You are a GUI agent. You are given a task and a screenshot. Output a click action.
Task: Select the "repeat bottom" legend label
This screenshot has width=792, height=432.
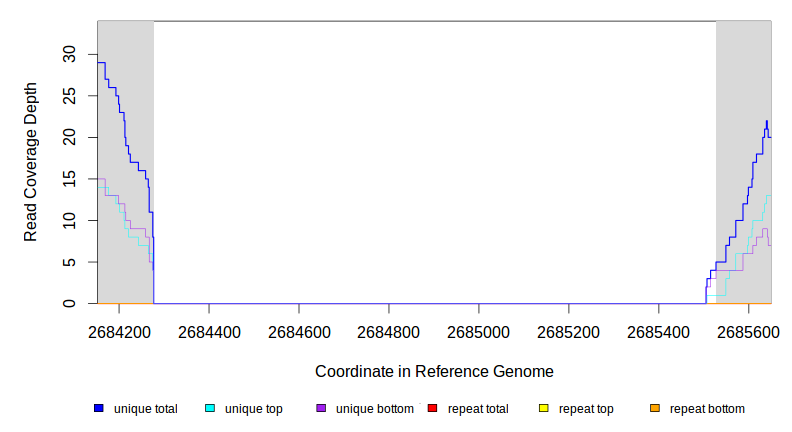[x=707, y=409]
